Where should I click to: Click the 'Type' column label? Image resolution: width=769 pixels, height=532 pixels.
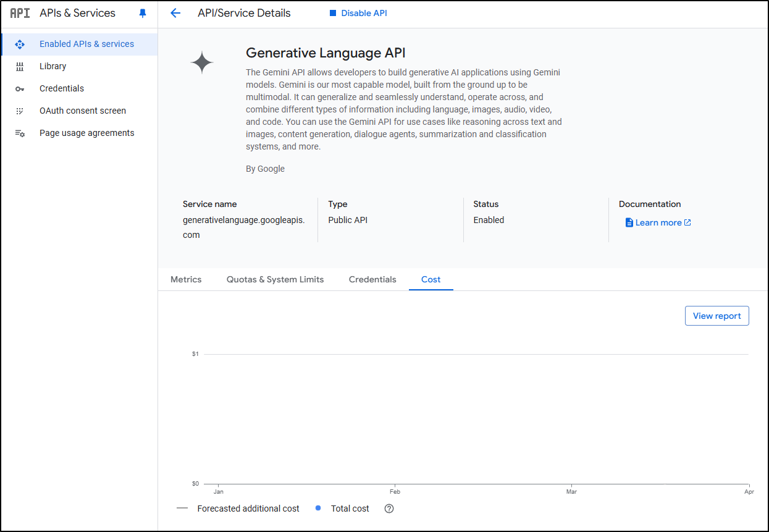(338, 204)
